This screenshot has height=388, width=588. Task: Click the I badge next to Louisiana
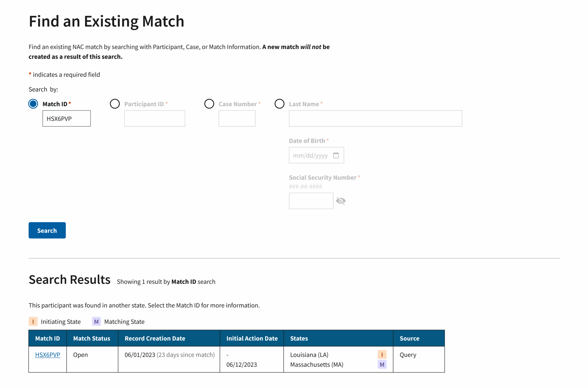[382, 355]
